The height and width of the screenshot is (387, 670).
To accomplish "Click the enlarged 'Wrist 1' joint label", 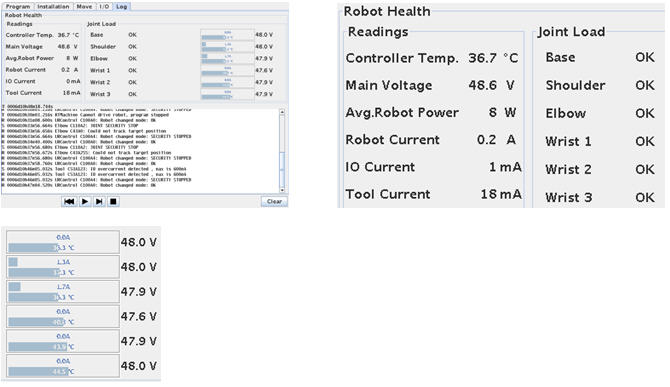I will [568, 141].
